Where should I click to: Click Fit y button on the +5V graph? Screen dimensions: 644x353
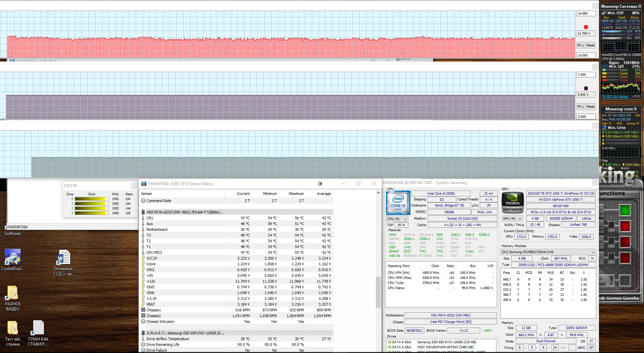point(580,107)
